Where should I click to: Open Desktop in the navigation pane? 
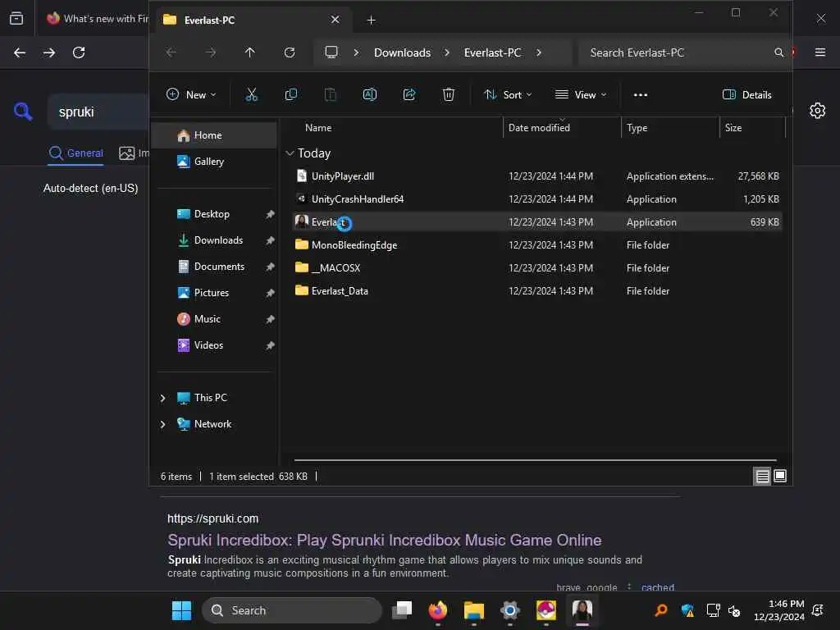click(x=214, y=214)
